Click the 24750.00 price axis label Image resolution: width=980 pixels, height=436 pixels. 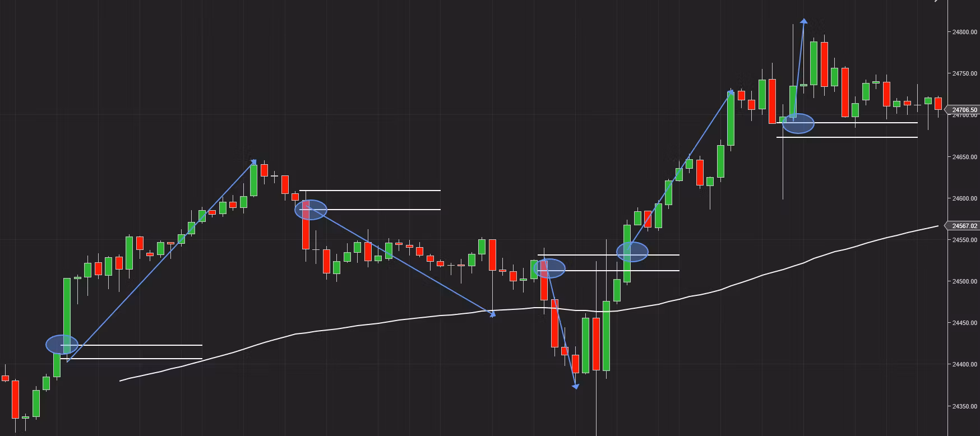(964, 73)
